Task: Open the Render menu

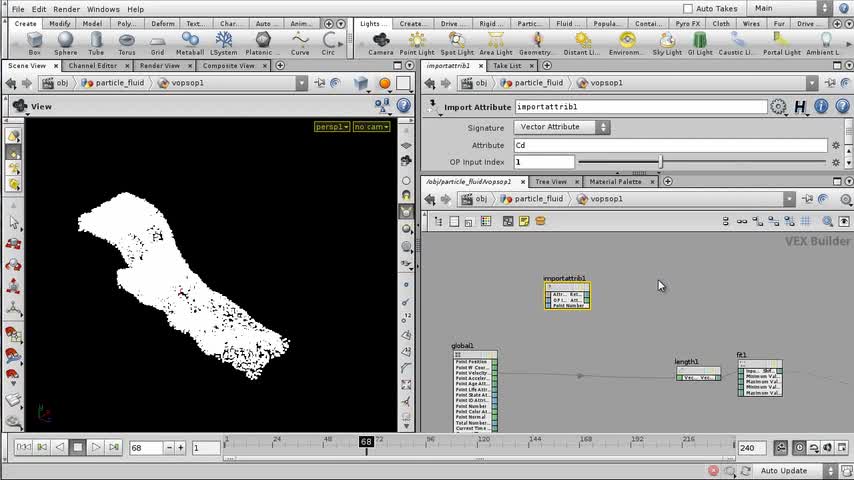Action: pyautogui.click(x=66, y=9)
